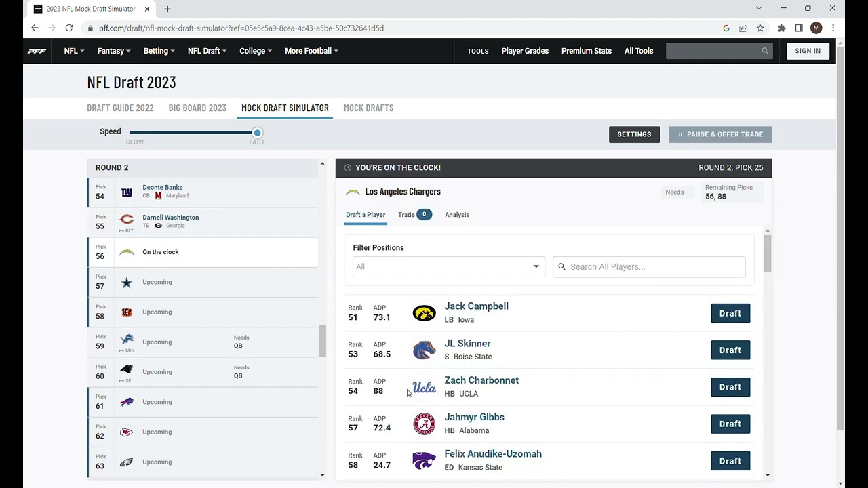Switch to Big Board 2023 tab

197,108
